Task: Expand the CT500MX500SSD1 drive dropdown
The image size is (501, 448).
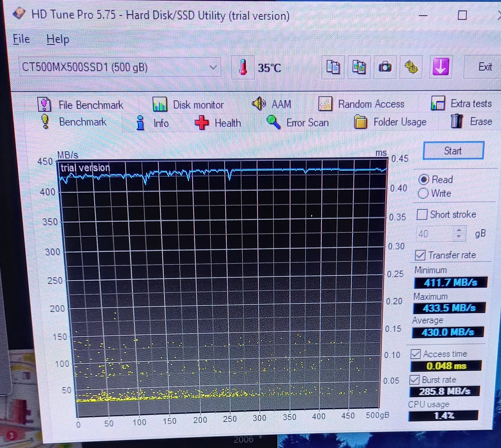Action: pyautogui.click(x=213, y=67)
